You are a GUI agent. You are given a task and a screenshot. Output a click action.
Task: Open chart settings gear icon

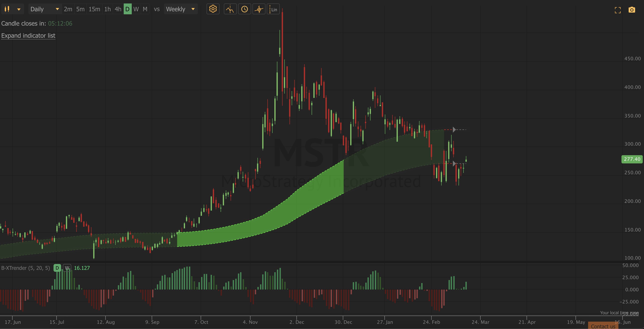(213, 9)
